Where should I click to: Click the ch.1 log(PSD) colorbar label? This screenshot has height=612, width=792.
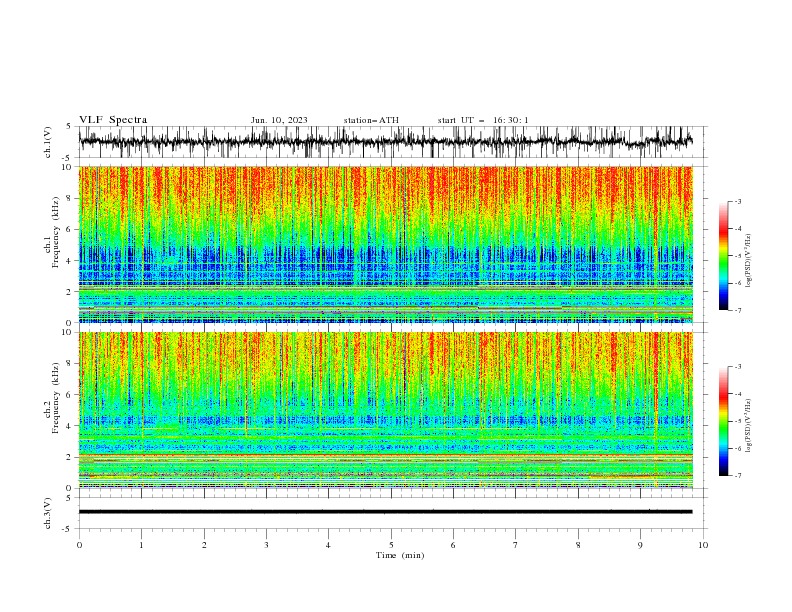coord(749,261)
